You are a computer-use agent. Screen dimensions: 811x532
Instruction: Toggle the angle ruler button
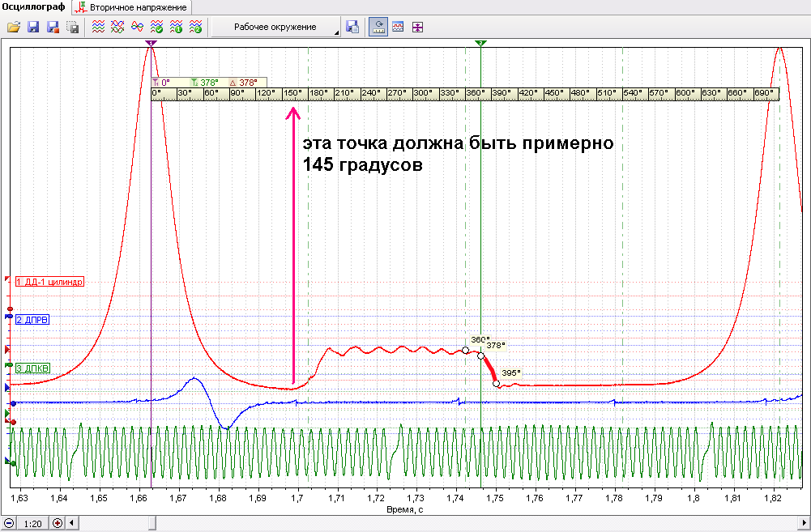coord(378,27)
